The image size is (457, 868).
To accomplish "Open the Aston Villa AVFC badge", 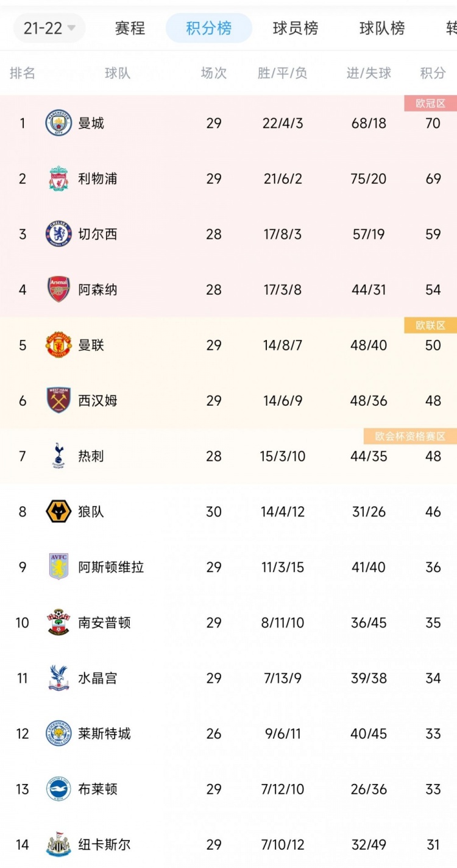I will pyautogui.click(x=58, y=566).
